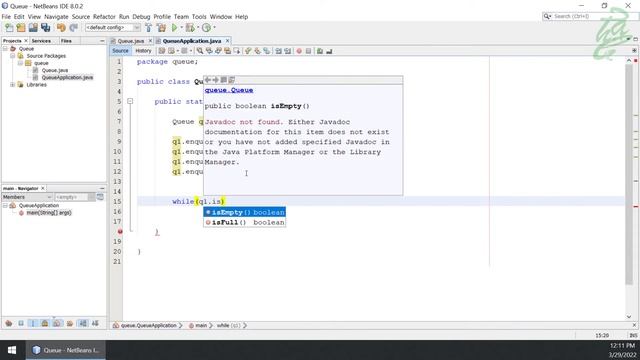Click the Source view button
Screen dimensions: 640x360
pos(120,51)
